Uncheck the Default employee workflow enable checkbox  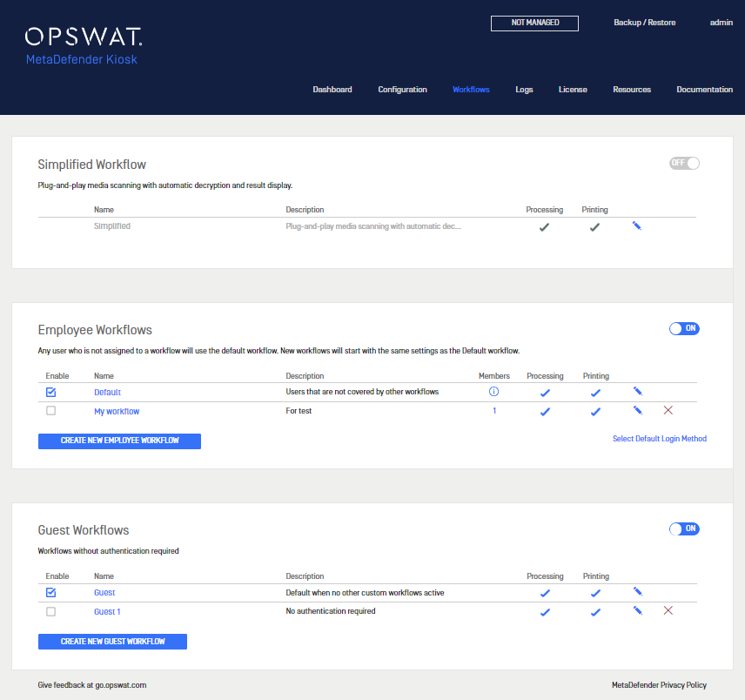coord(50,392)
